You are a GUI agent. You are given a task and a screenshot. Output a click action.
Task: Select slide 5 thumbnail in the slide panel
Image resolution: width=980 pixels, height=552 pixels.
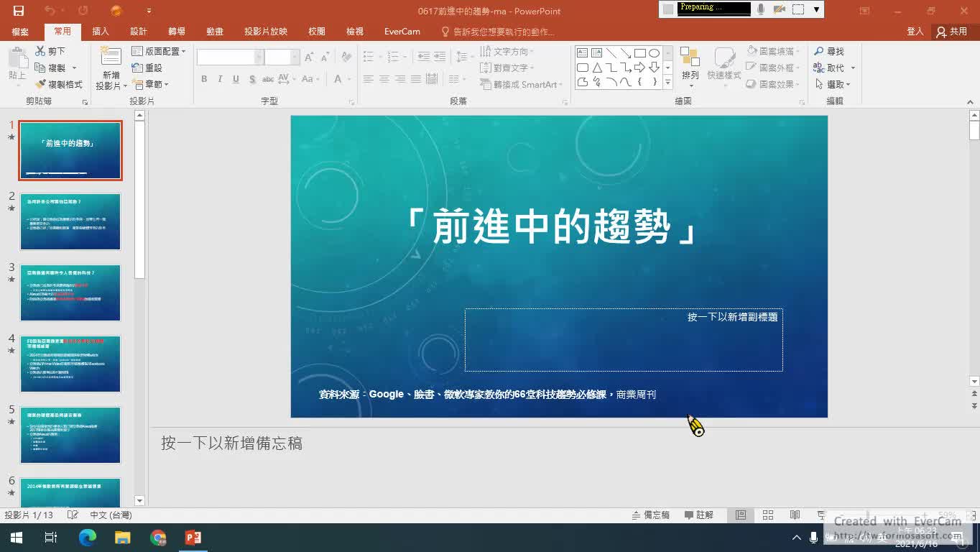(70, 435)
